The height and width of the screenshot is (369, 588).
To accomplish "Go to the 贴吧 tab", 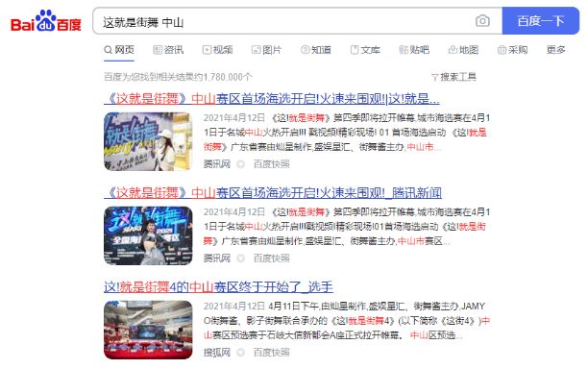I will coord(414,50).
